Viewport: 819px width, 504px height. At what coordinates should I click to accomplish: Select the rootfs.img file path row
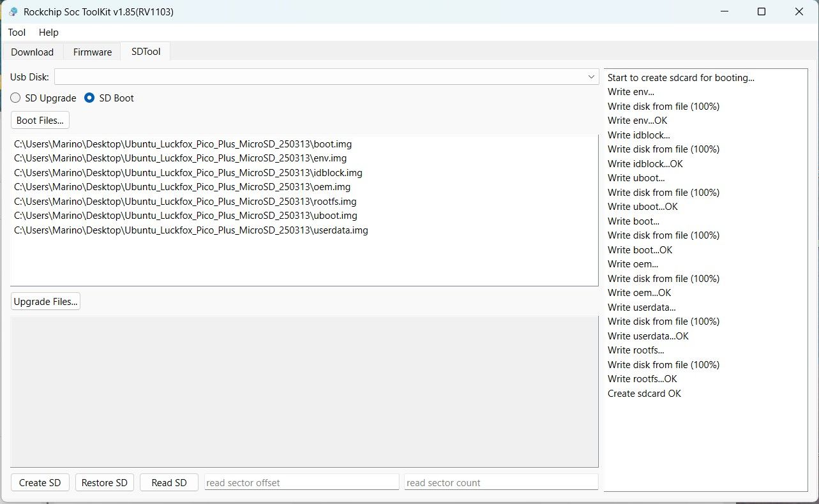click(184, 202)
